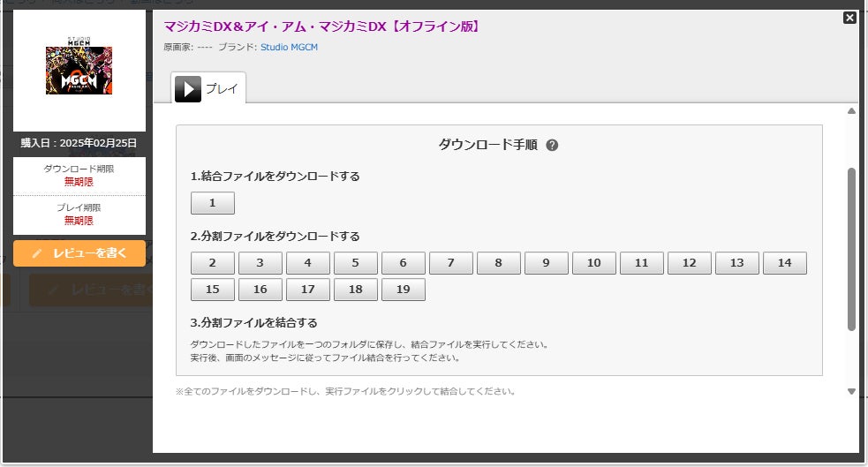Close the download dialog with X
The width and height of the screenshot is (868, 467).
(x=849, y=18)
